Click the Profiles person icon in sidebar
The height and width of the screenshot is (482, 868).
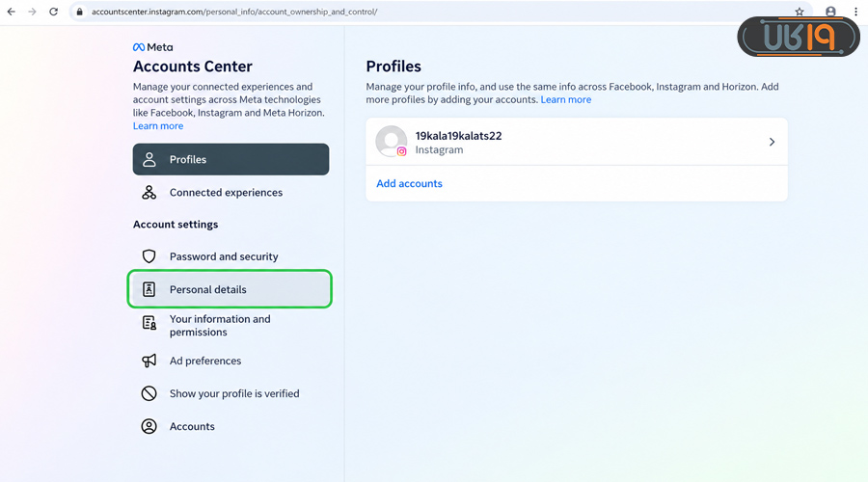pyautogui.click(x=149, y=159)
